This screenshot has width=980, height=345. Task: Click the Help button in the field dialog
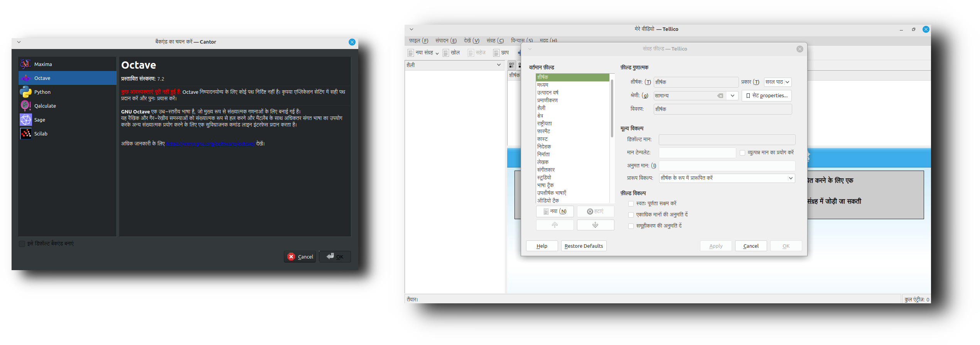(x=542, y=246)
